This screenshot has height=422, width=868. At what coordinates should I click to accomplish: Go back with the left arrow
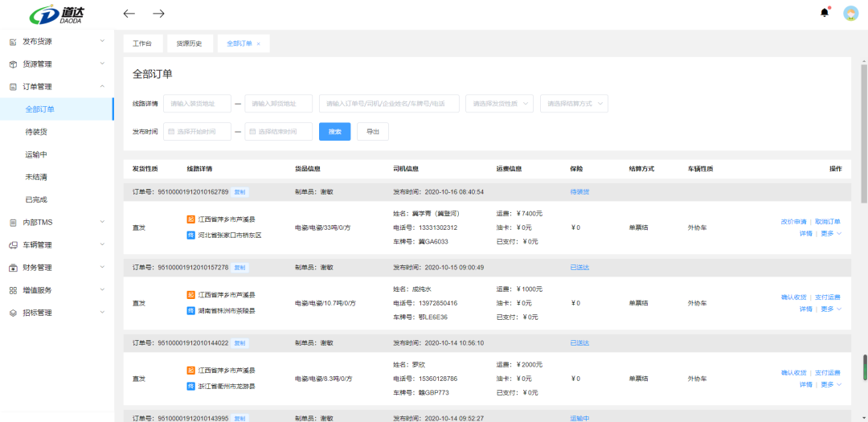(x=129, y=14)
